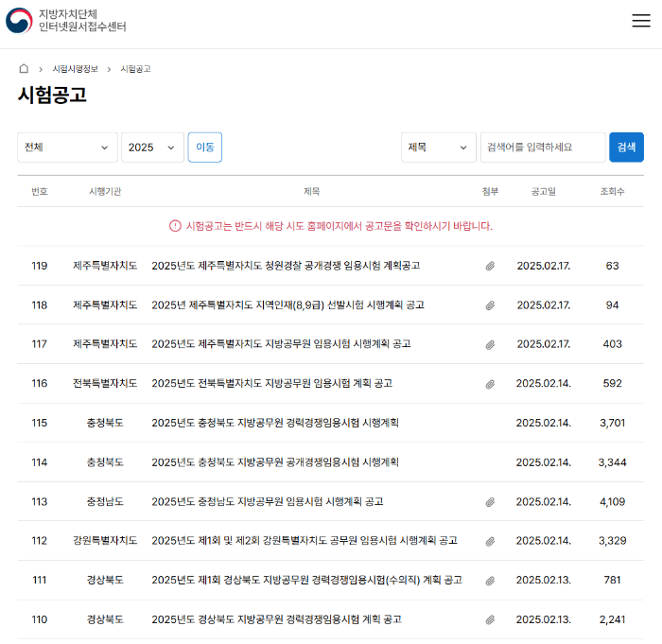Open 경상북도 지방공무원 경력경쟁임용시험 계획 공고
Viewport: 662px width, 644px height.
point(276,619)
